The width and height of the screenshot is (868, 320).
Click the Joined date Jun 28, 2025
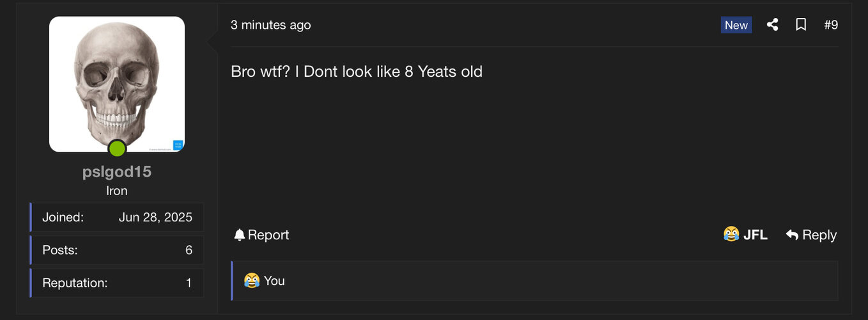point(155,217)
